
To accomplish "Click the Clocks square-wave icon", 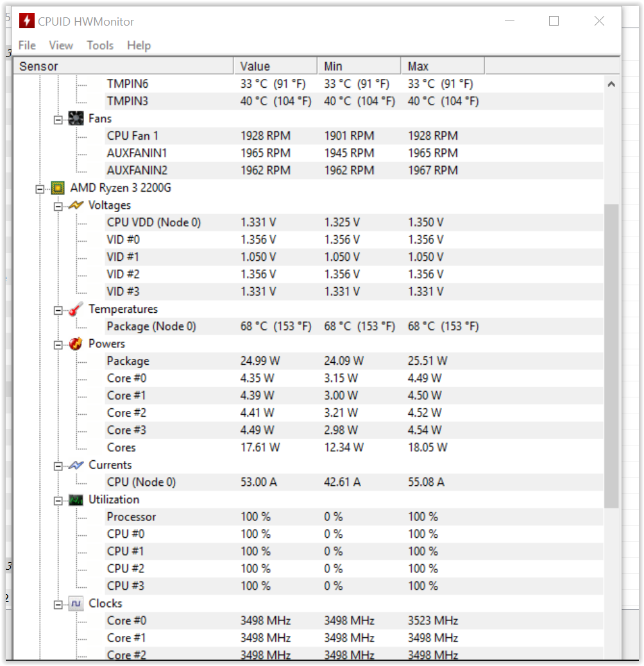I will (x=76, y=604).
